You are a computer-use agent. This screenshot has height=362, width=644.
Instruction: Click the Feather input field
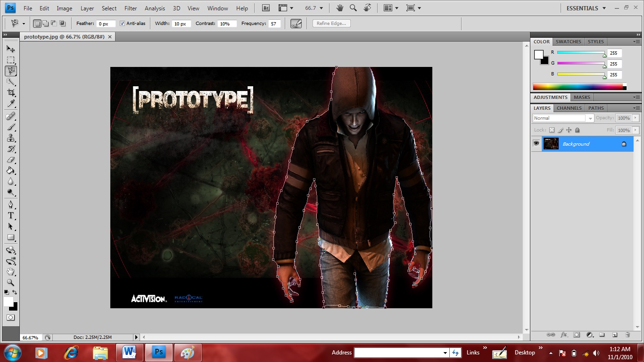click(x=105, y=24)
